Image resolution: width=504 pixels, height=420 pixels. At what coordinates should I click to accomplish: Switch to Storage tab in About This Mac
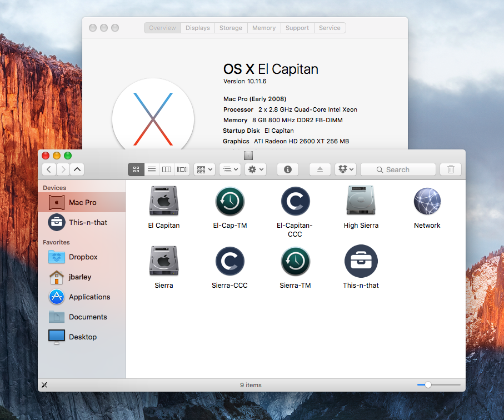click(x=231, y=28)
